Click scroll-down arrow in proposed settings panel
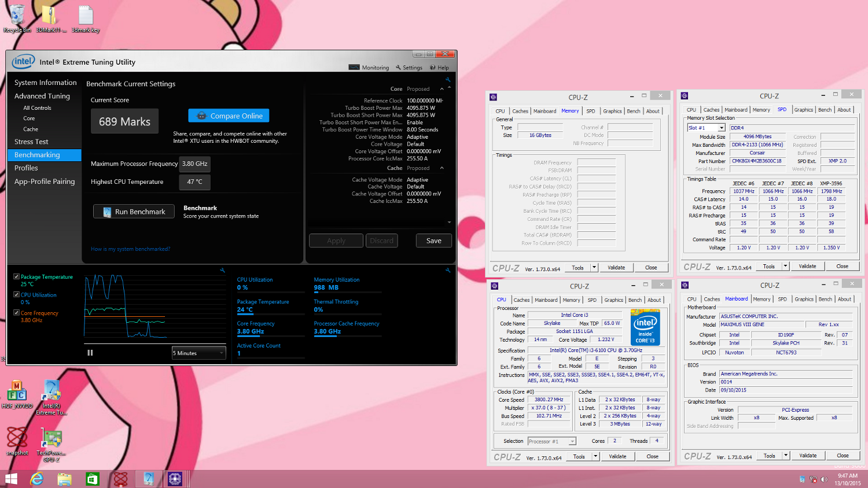 tap(449, 222)
